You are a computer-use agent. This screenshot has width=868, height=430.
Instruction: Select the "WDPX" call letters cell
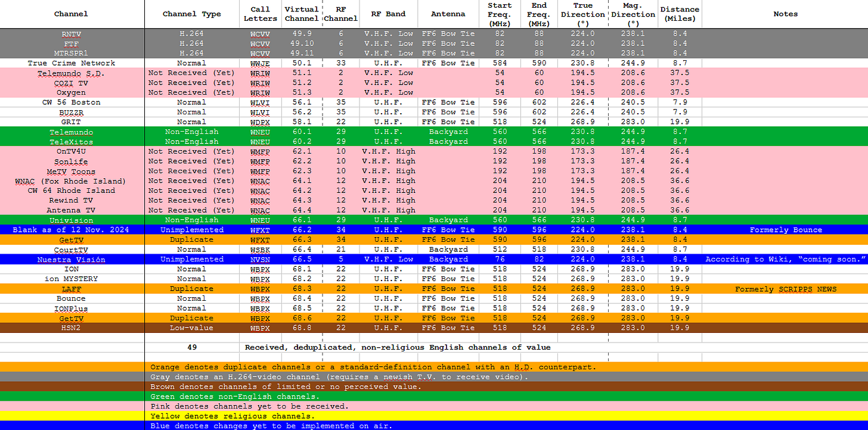[x=260, y=122]
